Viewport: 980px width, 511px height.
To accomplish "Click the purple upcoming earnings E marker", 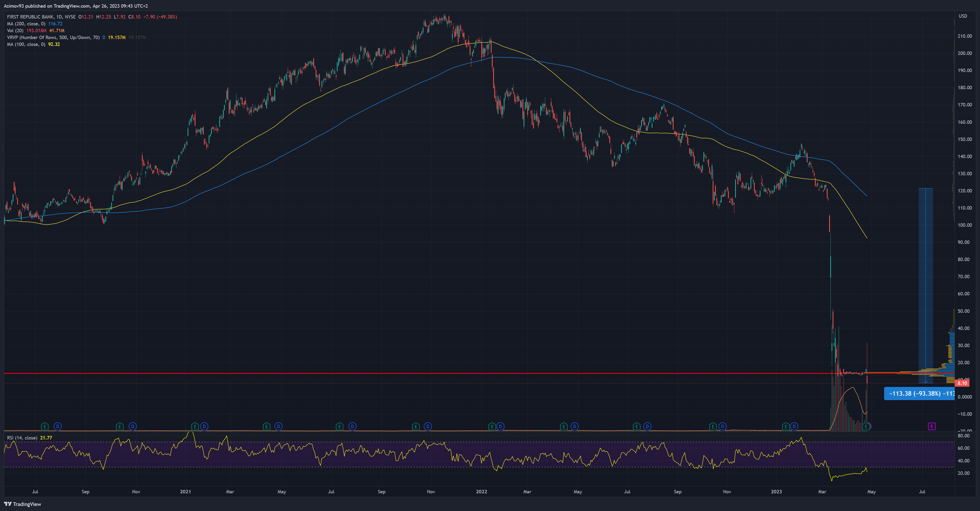I will (931, 426).
